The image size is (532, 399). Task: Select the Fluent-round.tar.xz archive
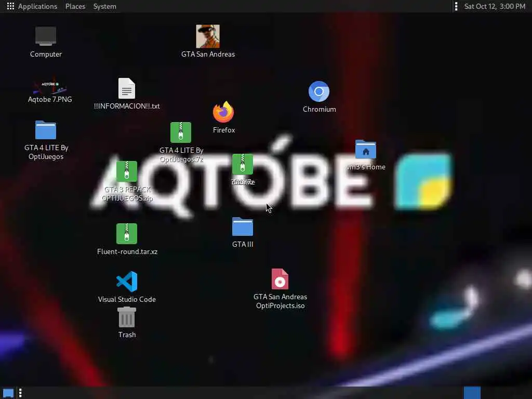tap(127, 234)
